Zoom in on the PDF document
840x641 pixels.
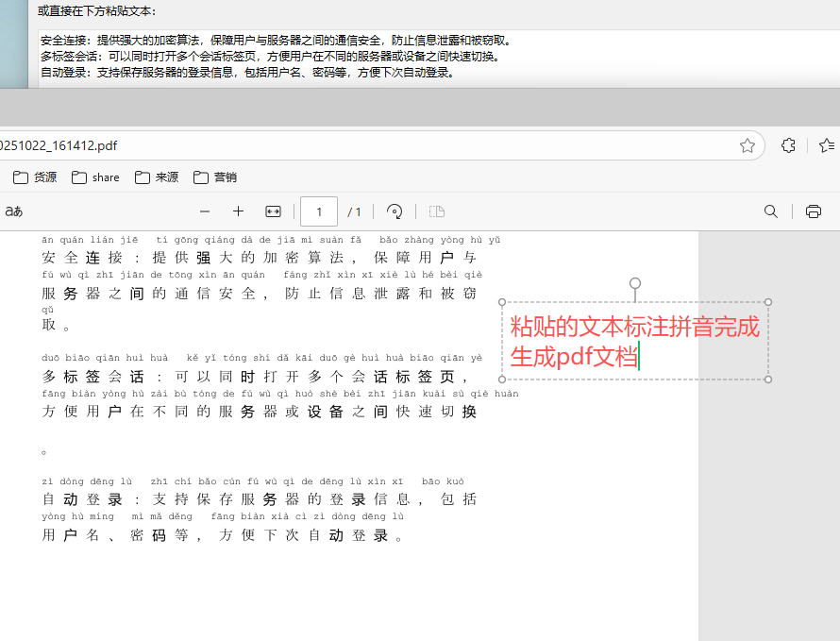tap(238, 211)
